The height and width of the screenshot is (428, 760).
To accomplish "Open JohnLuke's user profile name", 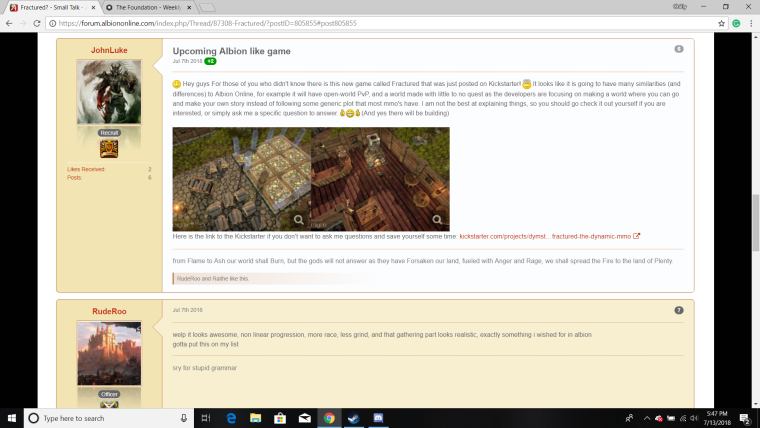I will tap(109, 50).
